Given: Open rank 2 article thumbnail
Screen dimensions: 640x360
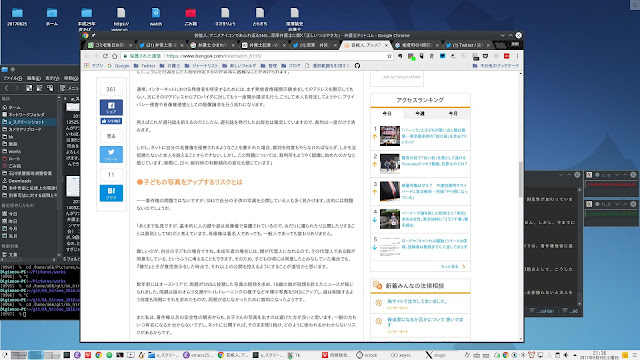Looking at the screenshot, I should (x=389, y=163).
